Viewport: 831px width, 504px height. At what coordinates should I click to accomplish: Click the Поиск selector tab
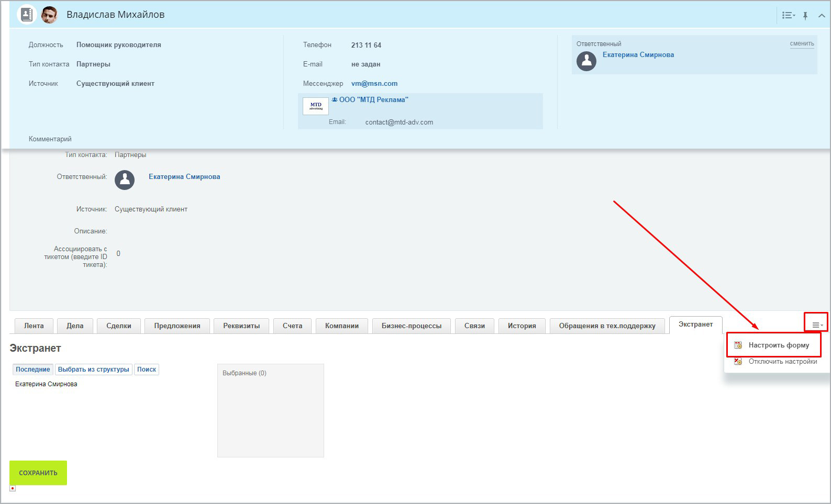(x=147, y=369)
